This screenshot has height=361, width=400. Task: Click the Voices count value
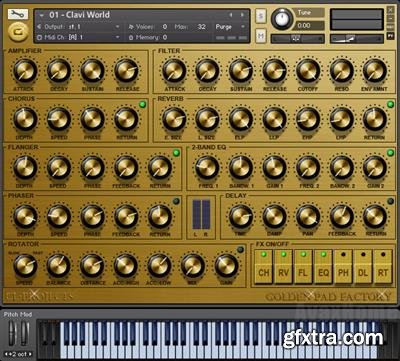(x=165, y=27)
